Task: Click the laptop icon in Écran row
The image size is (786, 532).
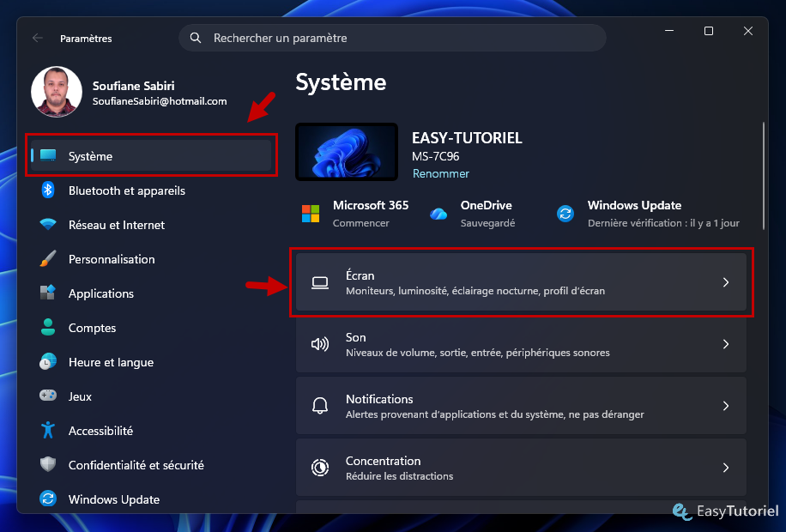Action: [320, 283]
